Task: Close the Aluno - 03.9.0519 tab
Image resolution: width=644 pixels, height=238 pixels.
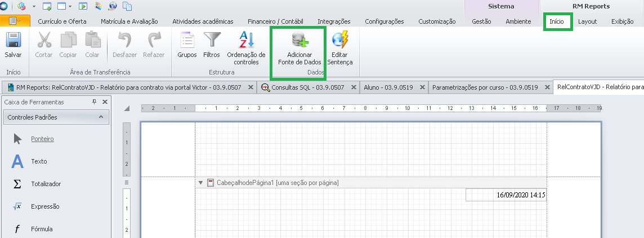Action: (422, 87)
